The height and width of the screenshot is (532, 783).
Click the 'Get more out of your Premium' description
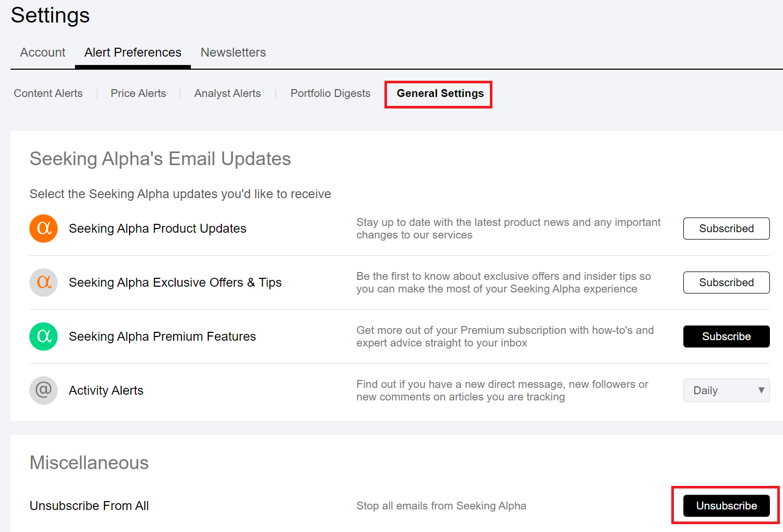[x=505, y=336]
